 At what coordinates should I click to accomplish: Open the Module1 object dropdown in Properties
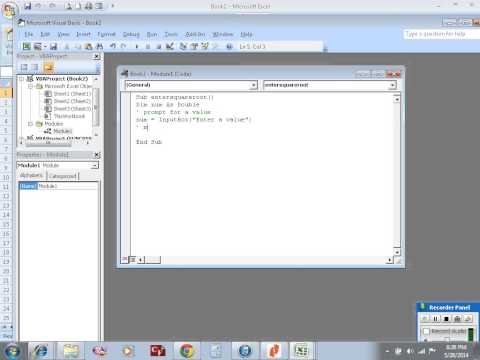95,165
